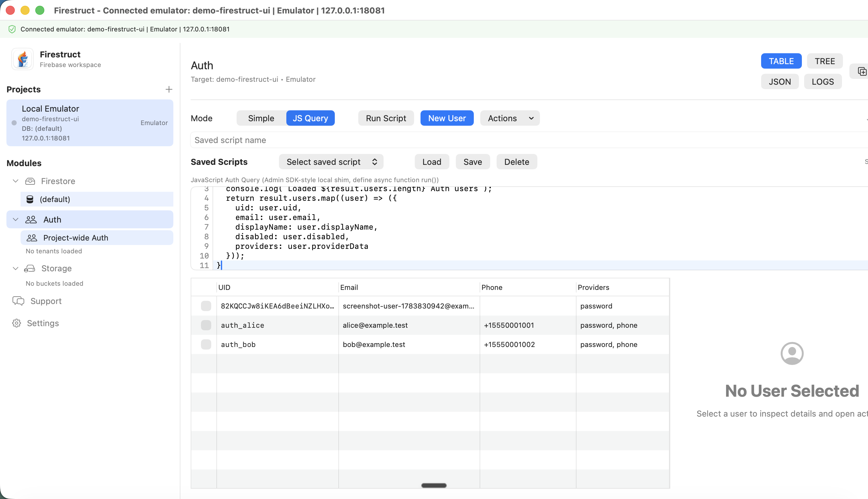868x499 pixels.
Task: Switch to JSON view tab
Action: [779, 81]
